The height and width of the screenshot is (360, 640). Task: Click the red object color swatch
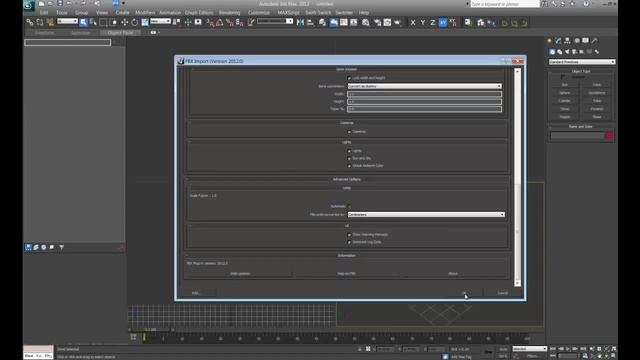pyautogui.click(x=609, y=136)
